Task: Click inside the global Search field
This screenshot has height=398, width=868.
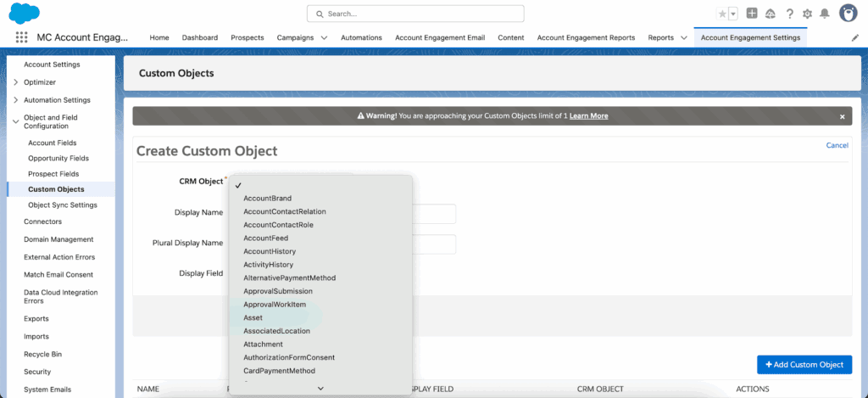Action: 415,14
